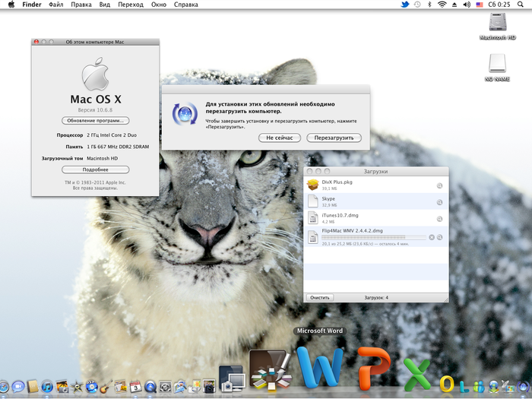Open the Окно menu

[158, 5]
